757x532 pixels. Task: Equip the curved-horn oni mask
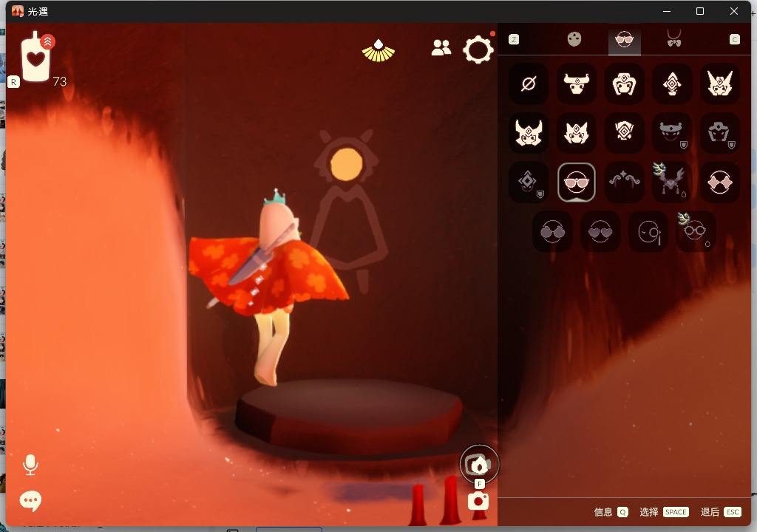(528, 133)
